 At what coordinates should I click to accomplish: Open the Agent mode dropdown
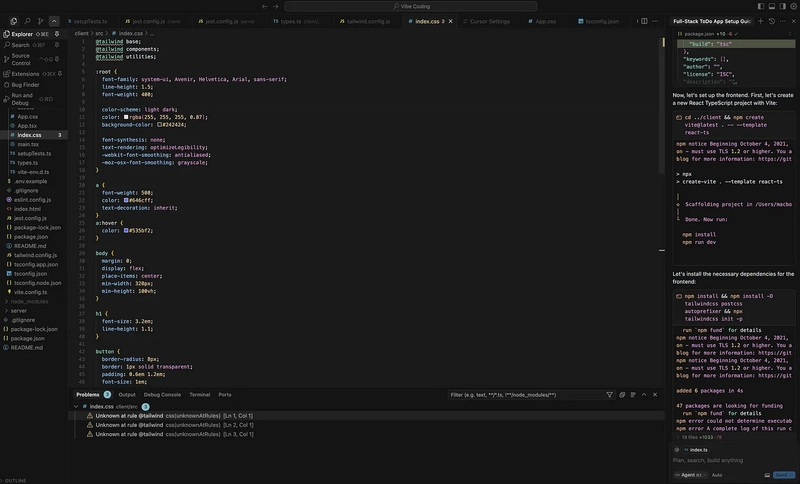point(689,475)
